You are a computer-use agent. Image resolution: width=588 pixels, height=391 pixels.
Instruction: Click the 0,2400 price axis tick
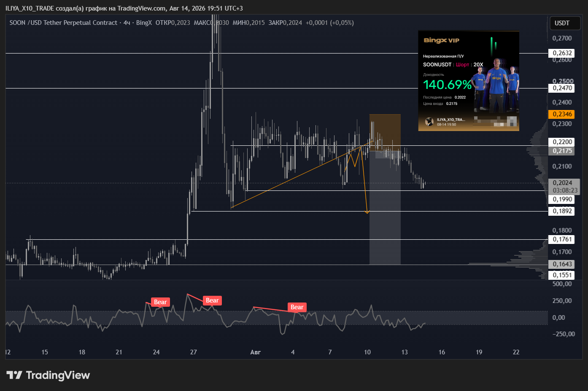562,102
